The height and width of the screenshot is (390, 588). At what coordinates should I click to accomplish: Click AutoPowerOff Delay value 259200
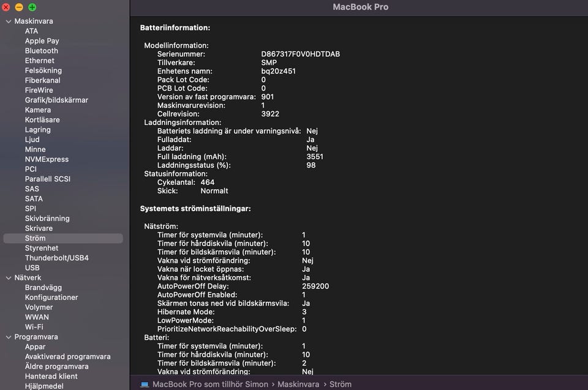click(x=315, y=286)
